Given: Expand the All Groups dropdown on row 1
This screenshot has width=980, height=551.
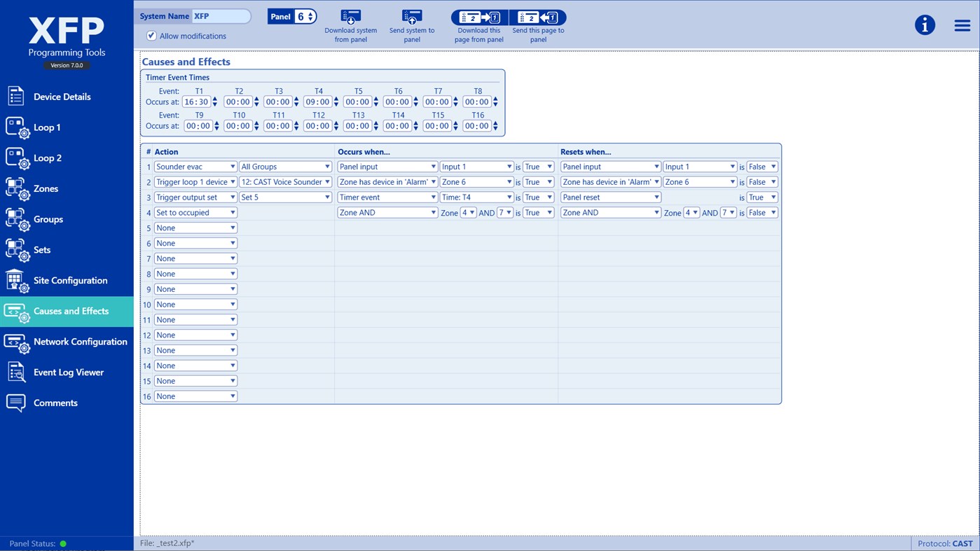Looking at the screenshot, I should [x=285, y=166].
